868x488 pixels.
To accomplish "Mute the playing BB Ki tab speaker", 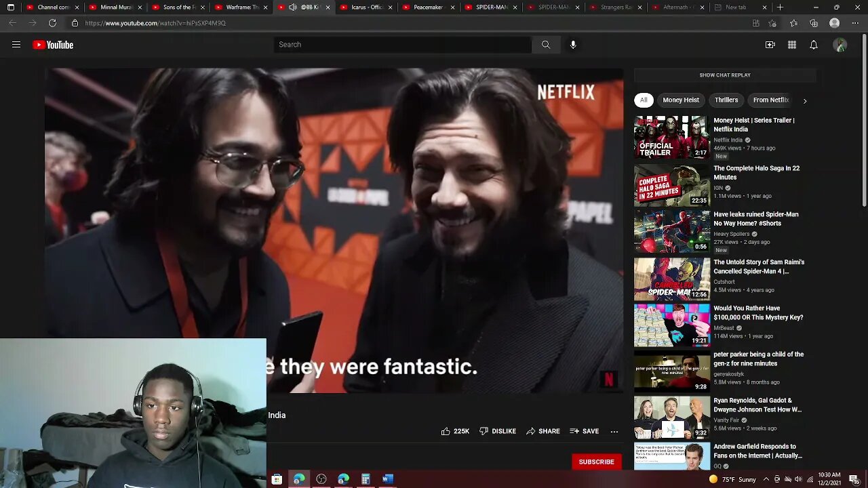I will pyautogui.click(x=293, y=7).
